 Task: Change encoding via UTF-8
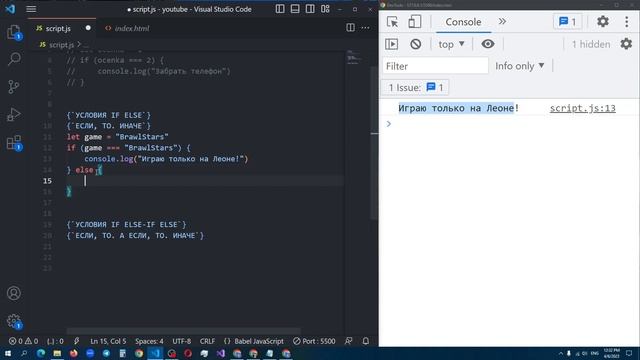pyautogui.click(x=182, y=341)
